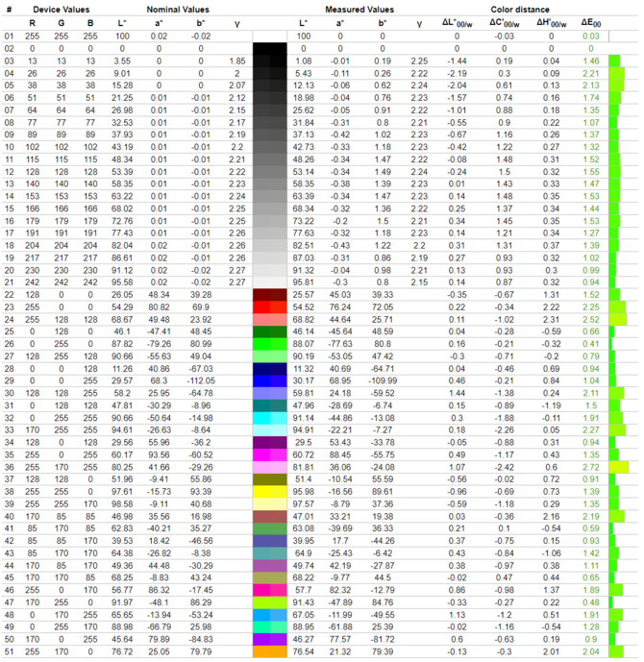This screenshot has width=644, height=662.
Task: Click the black swatch in row 02
Action: (270, 49)
